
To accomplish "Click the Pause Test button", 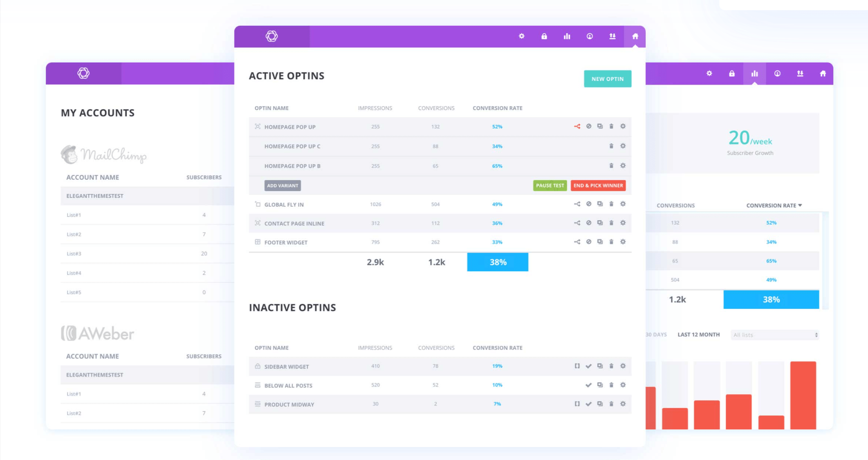I will pos(549,186).
